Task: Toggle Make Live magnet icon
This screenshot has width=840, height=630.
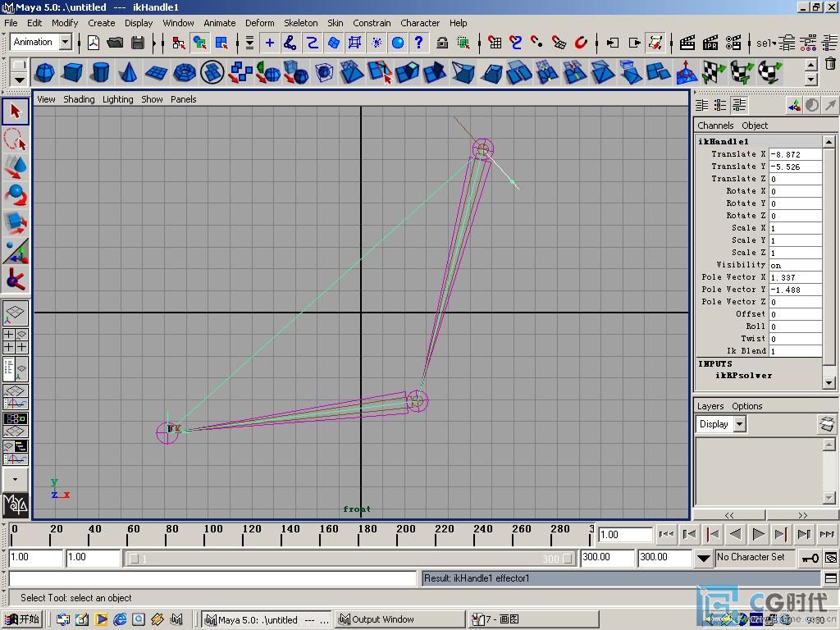Action: click(582, 43)
